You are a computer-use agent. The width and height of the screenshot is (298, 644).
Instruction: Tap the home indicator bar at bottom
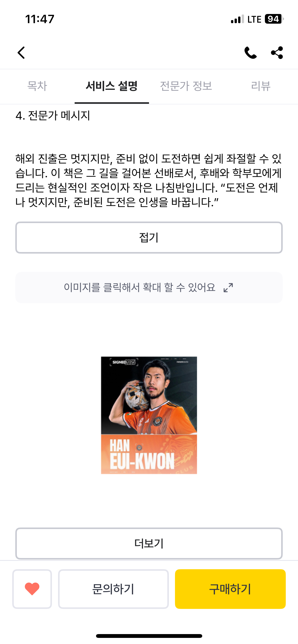[x=149, y=636]
